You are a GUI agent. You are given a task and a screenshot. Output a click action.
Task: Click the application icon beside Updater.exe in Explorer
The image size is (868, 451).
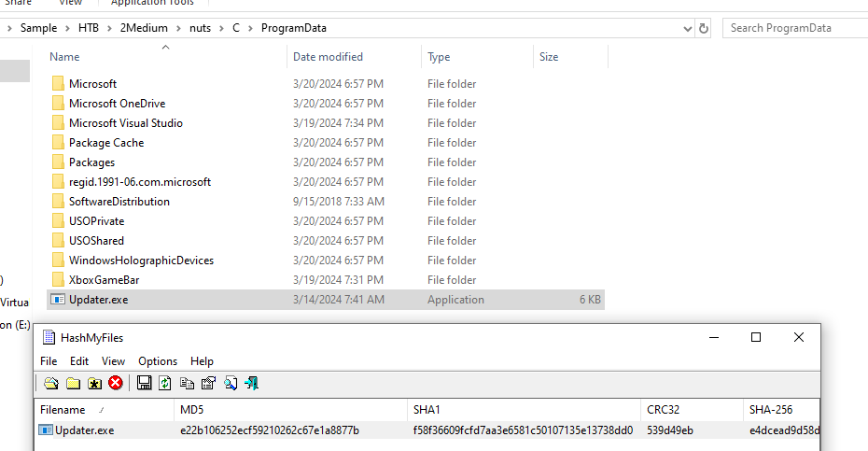(x=58, y=299)
